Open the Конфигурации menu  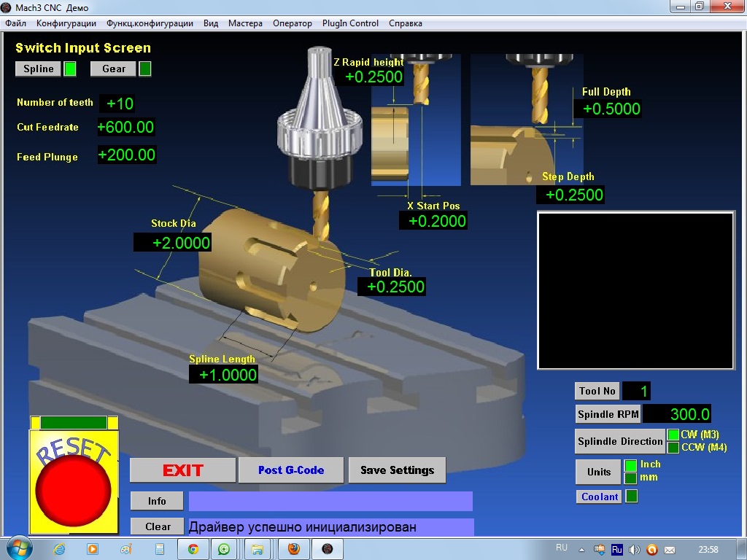(x=66, y=23)
